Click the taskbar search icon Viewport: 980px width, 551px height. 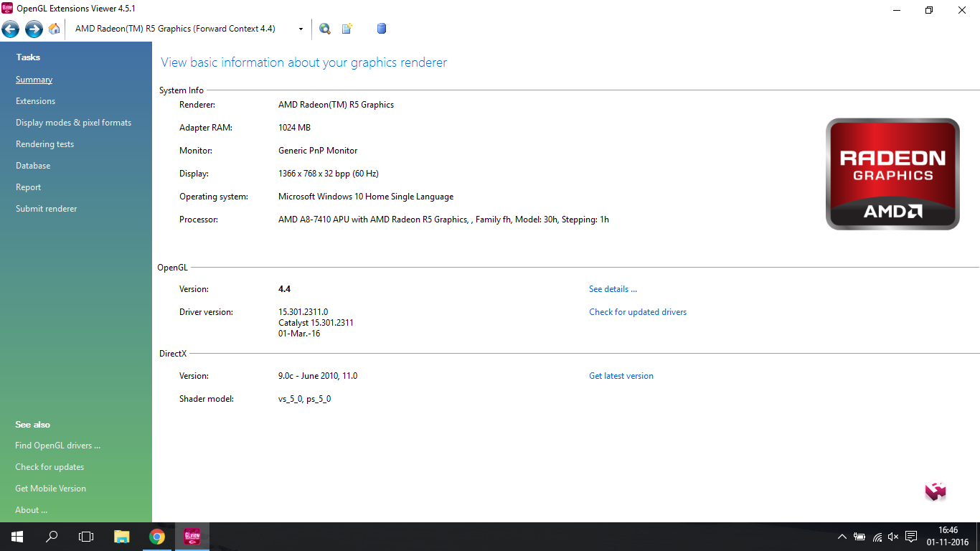coord(52,537)
